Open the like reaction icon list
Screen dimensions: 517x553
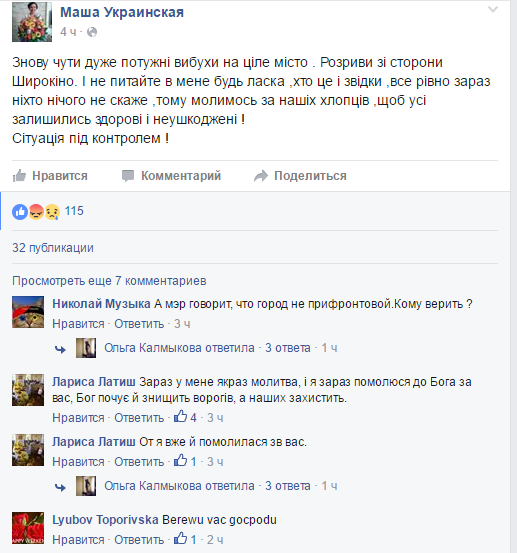(x=20, y=212)
